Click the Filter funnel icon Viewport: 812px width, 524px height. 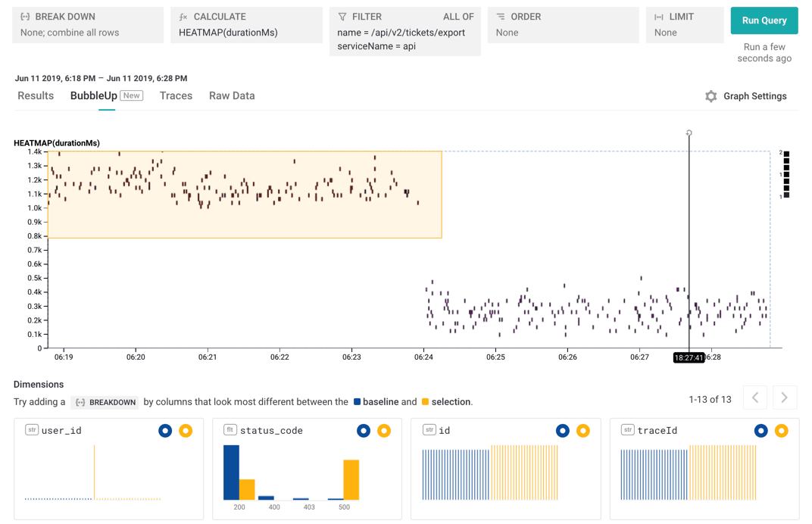click(x=342, y=17)
